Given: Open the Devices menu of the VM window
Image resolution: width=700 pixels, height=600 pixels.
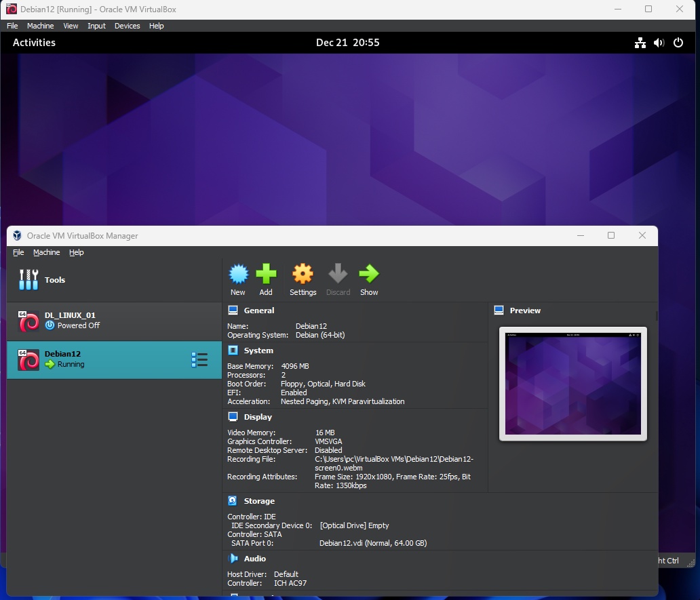Looking at the screenshot, I should click(127, 26).
